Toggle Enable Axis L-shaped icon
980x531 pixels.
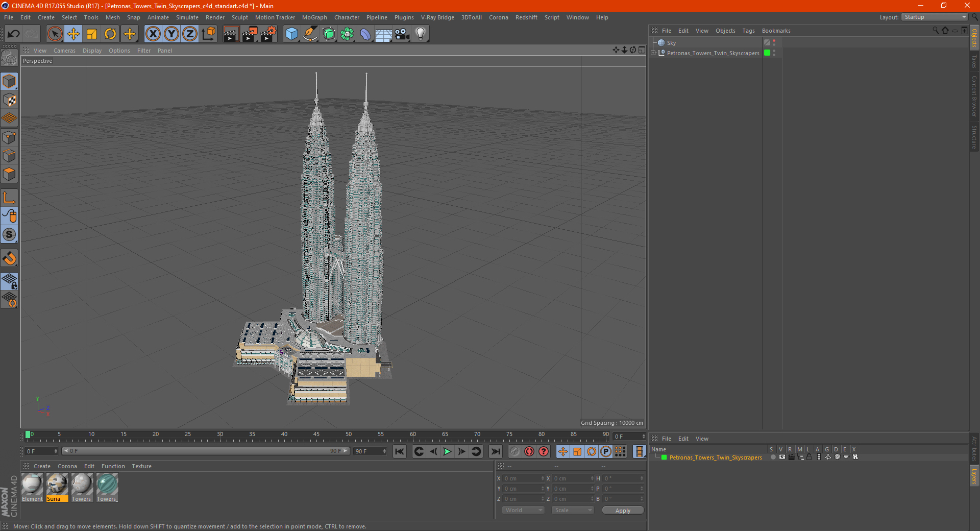pos(9,198)
